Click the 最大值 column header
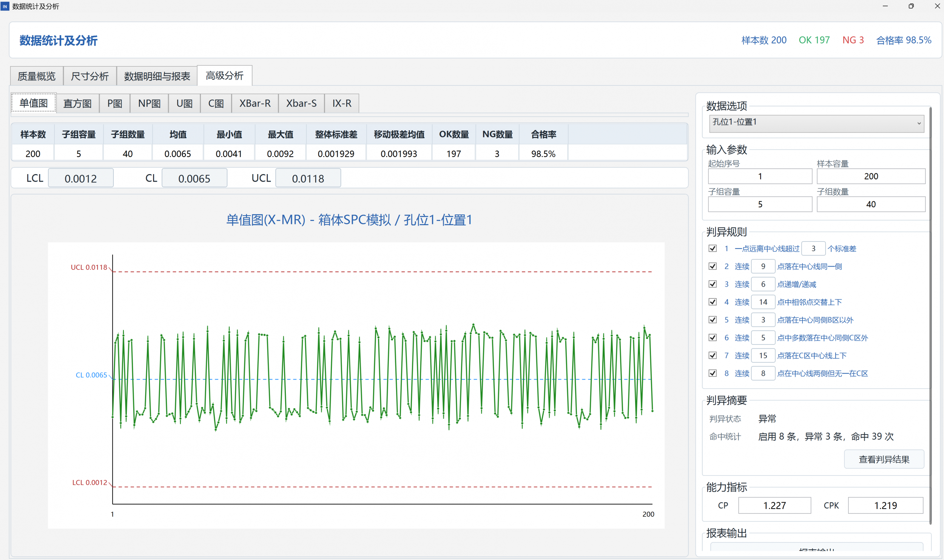This screenshot has width=944, height=560. pos(281,134)
